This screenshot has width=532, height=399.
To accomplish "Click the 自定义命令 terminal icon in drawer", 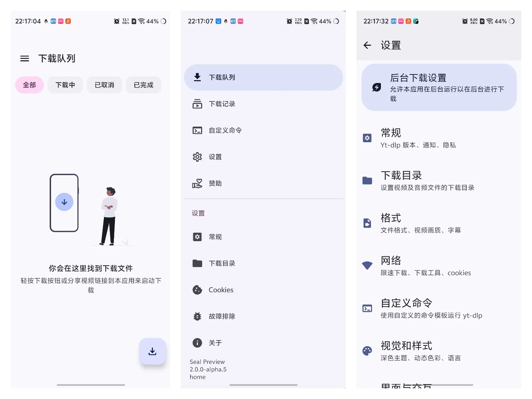I will (x=197, y=131).
